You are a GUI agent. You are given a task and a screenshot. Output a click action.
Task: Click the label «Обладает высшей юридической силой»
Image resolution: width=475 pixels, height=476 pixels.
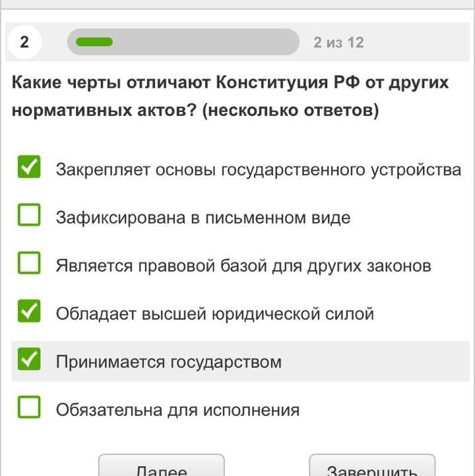click(x=214, y=314)
